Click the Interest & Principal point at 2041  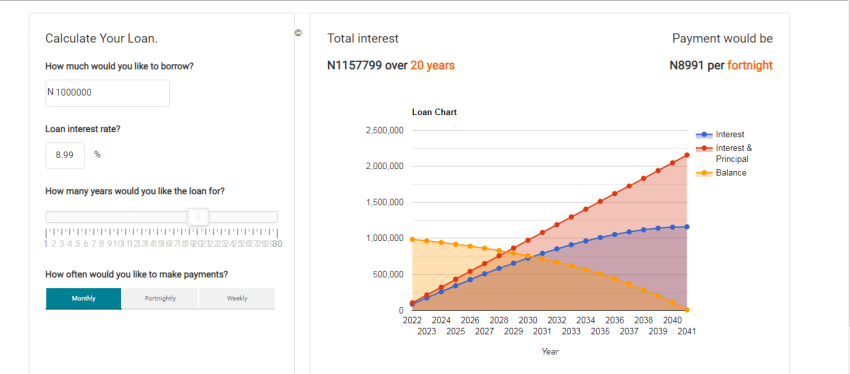tap(687, 155)
